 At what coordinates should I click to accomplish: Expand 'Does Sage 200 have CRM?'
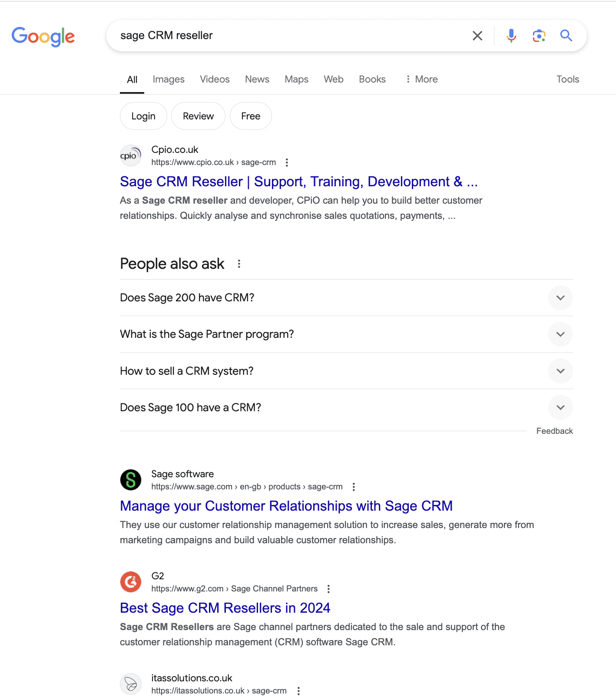560,298
